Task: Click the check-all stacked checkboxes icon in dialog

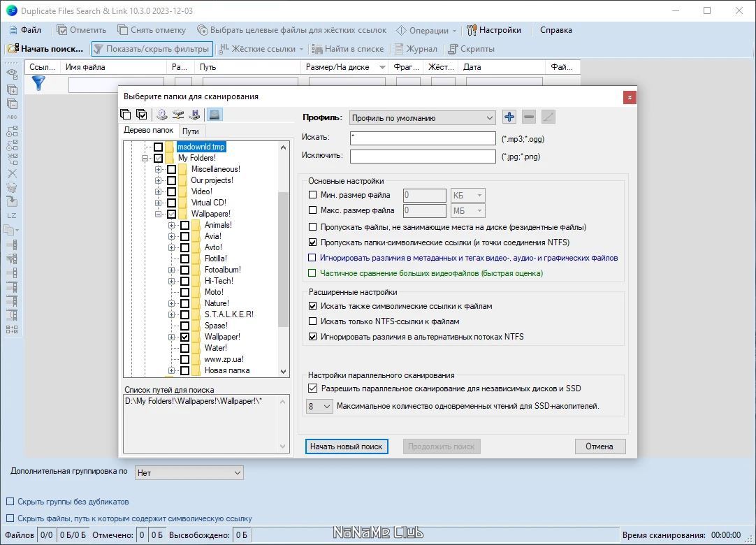Action: 141,115
